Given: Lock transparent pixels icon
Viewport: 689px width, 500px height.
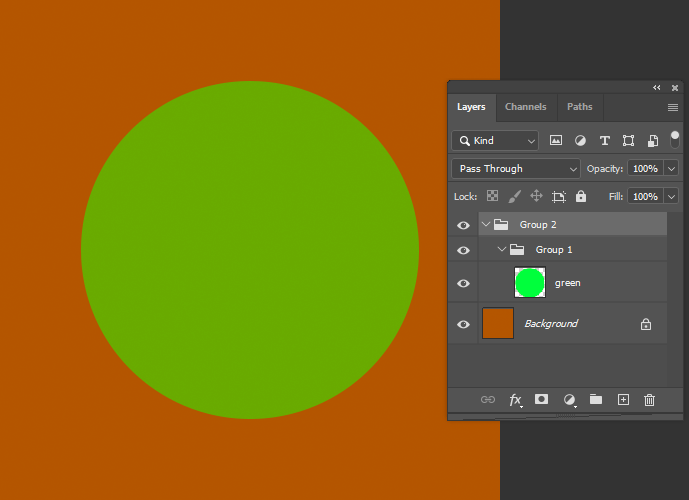Looking at the screenshot, I should point(492,196).
